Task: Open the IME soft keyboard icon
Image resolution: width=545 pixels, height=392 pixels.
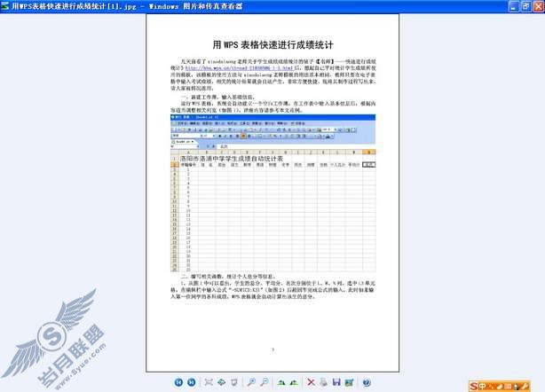Action: (508, 386)
